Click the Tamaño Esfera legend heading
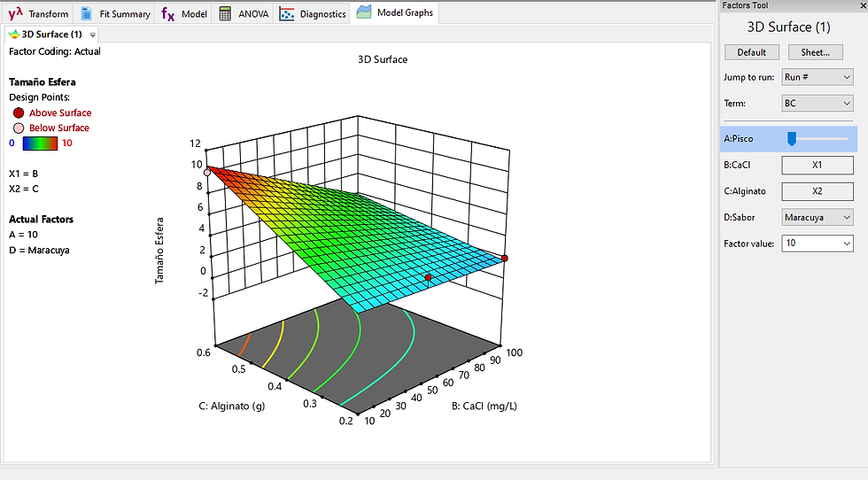The width and height of the screenshot is (868, 480). (x=43, y=82)
